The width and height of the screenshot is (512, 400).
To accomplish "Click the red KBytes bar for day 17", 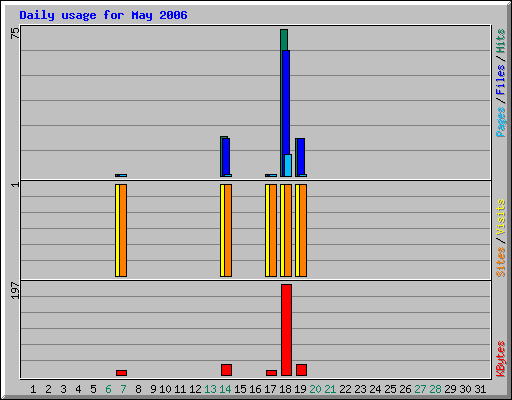I will [x=271, y=373].
